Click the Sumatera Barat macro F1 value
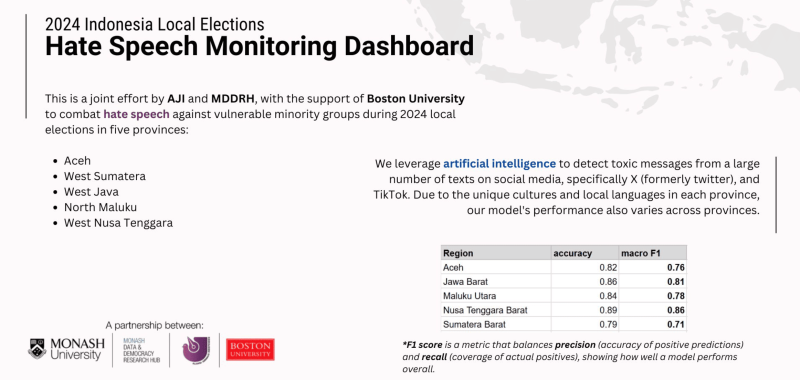This screenshot has width=800, height=380. tap(678, 324)
